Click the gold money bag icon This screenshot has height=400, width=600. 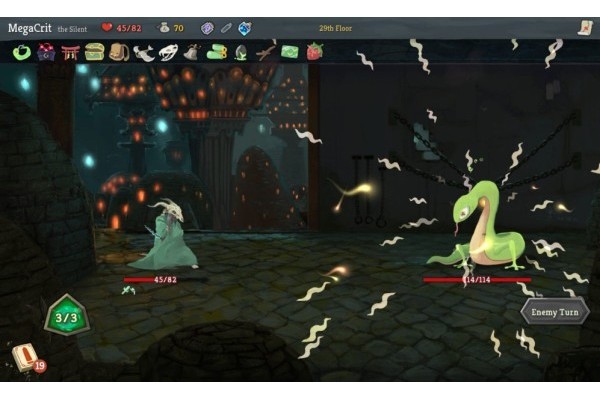tap(164, 27)
